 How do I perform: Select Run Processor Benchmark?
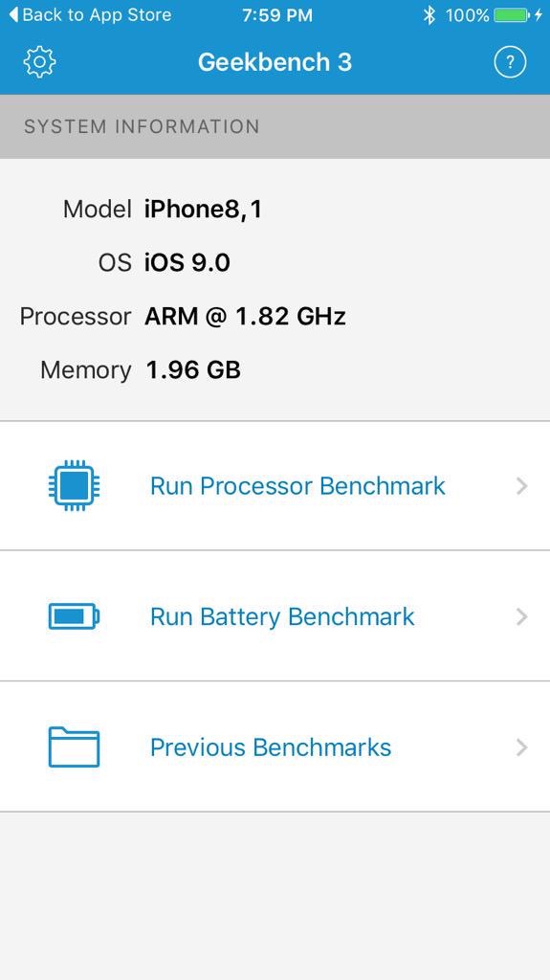[x=275, y=485]
